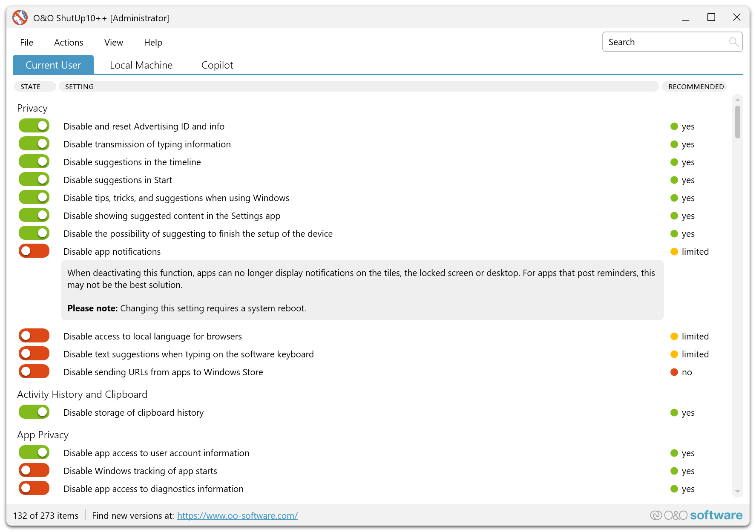Viewport: 756px width, 532px height.
Task: Click scrollbar up arrow
Action: click(x=738, y=100)
